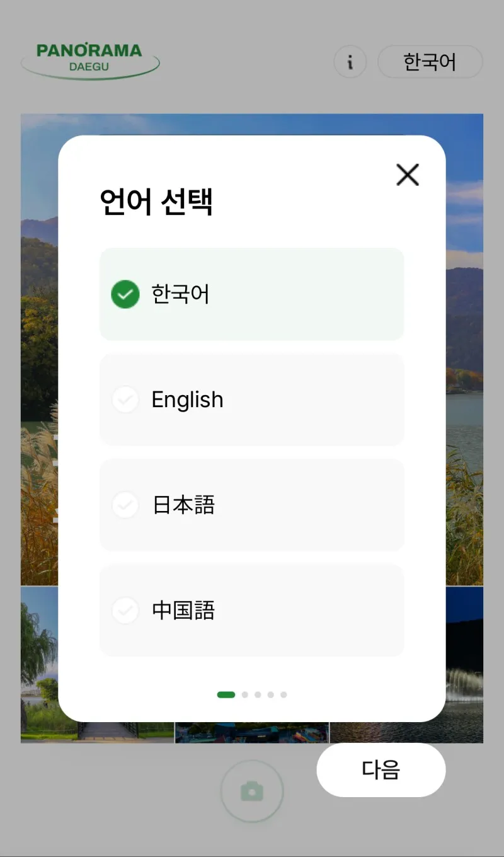Jump to the last page indicator dot
504x857 pixels.
(283, 694)
